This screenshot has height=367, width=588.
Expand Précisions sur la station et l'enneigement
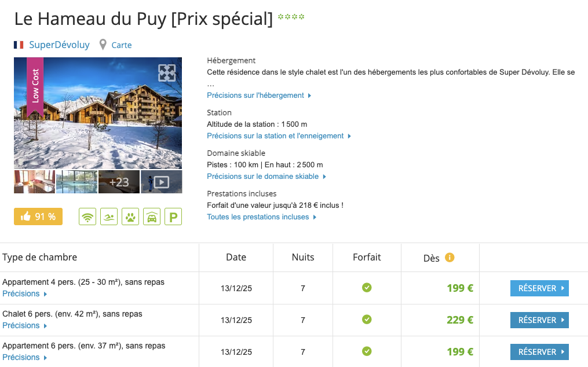(x=279, y=136)
